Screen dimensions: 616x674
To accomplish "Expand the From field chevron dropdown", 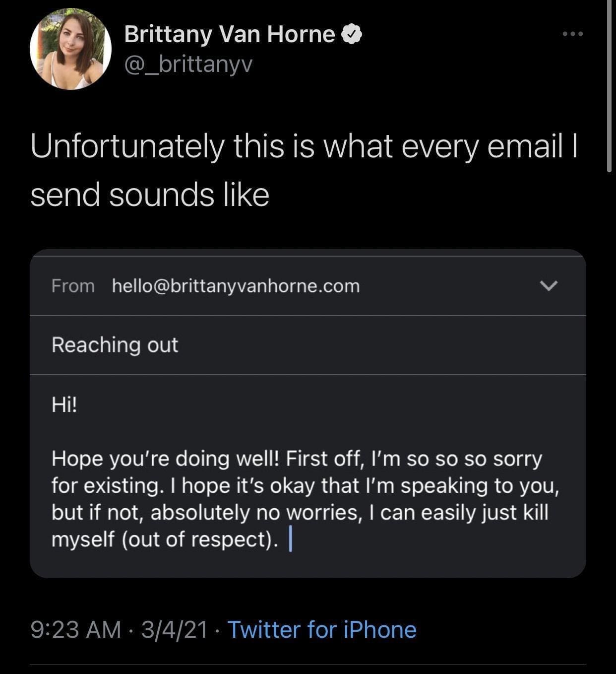I will coord(549,286).
